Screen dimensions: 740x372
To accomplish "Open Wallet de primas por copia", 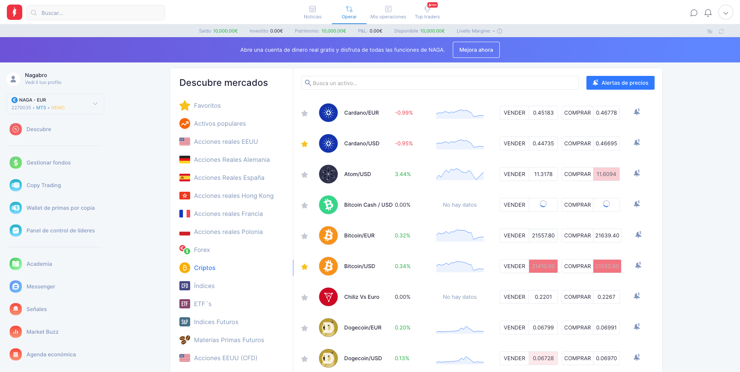I will (52, 208).
